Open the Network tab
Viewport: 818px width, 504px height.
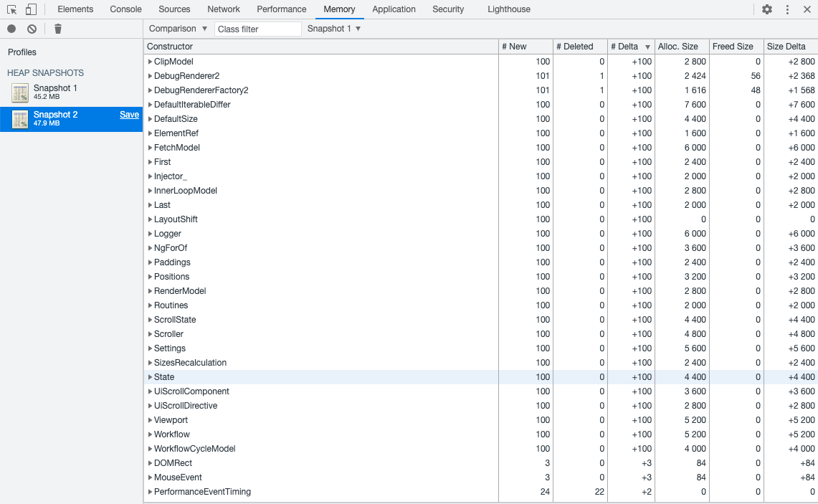[x=224, y=9]
